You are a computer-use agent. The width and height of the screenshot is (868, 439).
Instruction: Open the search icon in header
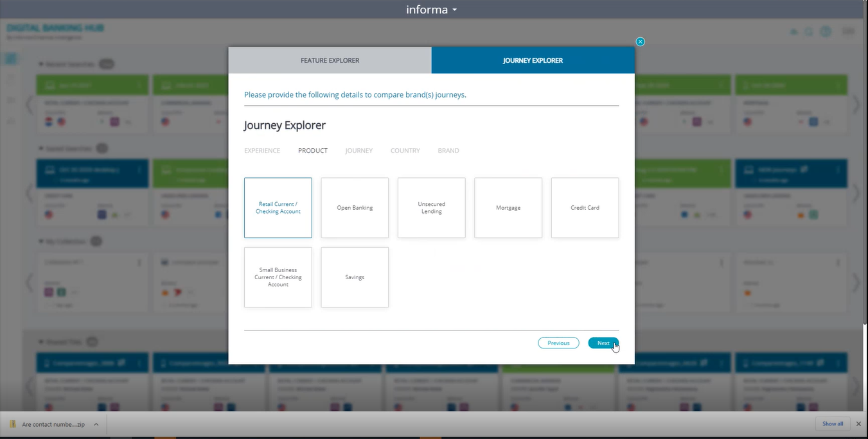810,31
